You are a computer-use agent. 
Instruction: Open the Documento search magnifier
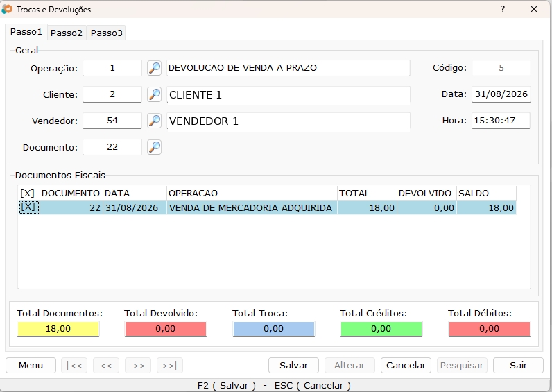(x=154, y=147)
